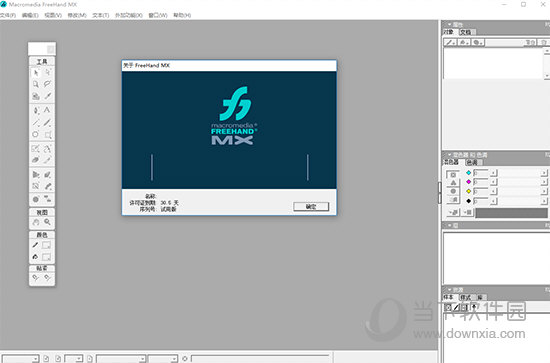Open the Text menu
550x363 pixels.
(x=101, y=15)
